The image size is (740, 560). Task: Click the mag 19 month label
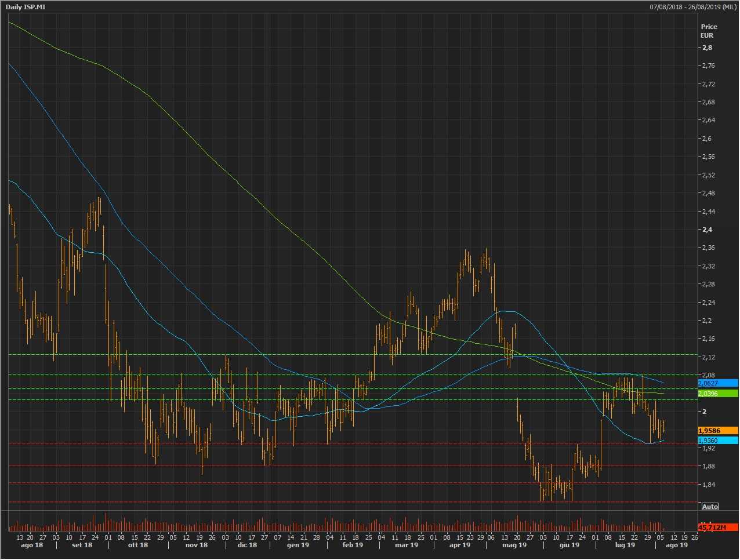point(514,545)
